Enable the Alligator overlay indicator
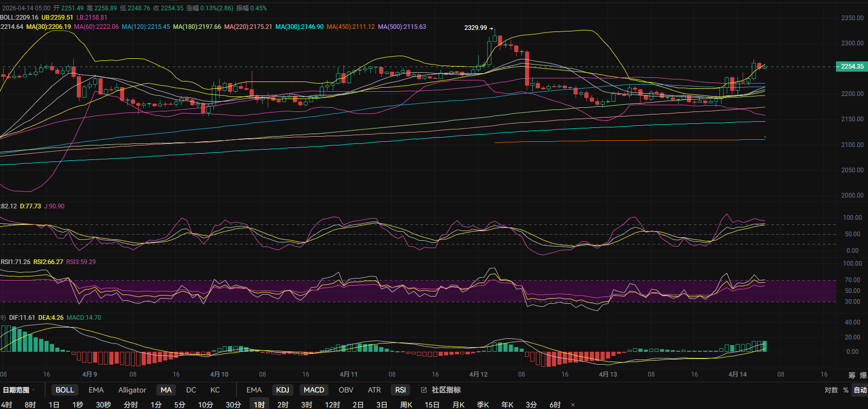The height and width of the screenshot is (409, 868). click(x=132, y=390)
